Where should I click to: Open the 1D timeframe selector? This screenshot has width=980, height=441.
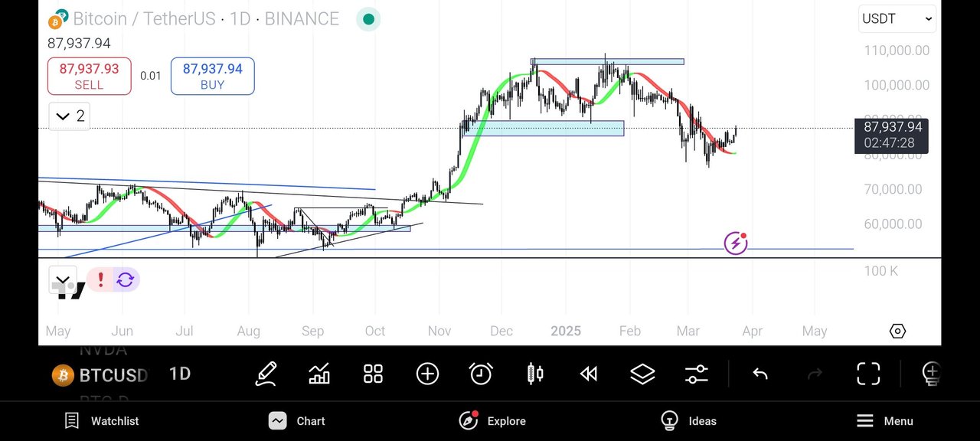(x=180, y=374)
